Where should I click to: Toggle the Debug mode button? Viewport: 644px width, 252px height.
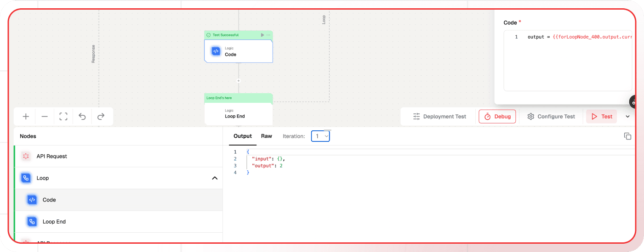[497, 117]
